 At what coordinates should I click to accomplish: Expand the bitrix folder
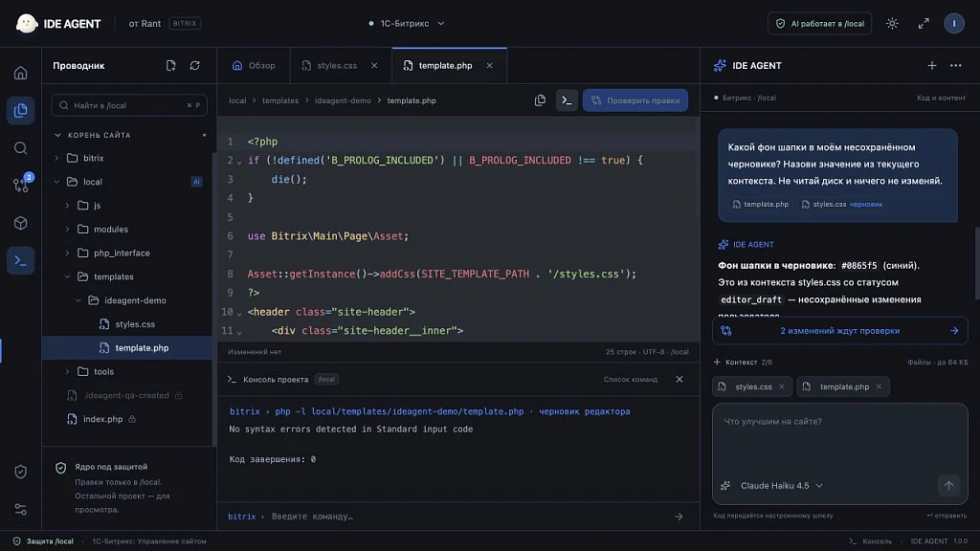click(x=56, y=158)
